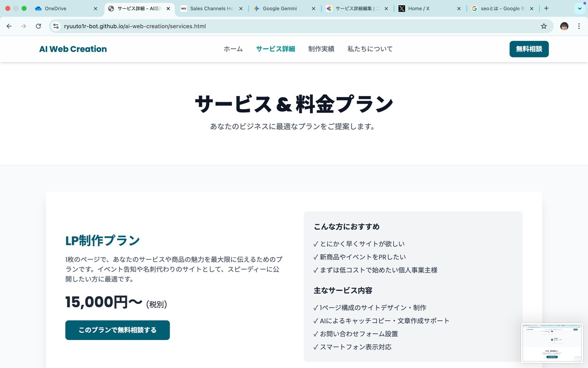This screenshot has width=588, height=368.
Task: Click the LP制作プラン heading
Action: click(x=103, y=240)
